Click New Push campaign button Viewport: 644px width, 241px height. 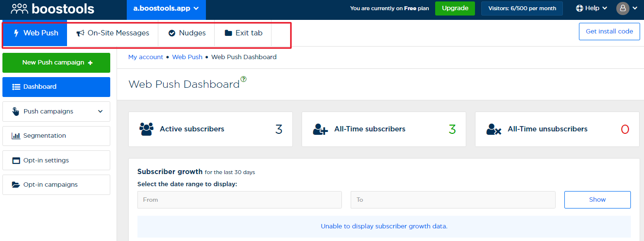[56, 63]
